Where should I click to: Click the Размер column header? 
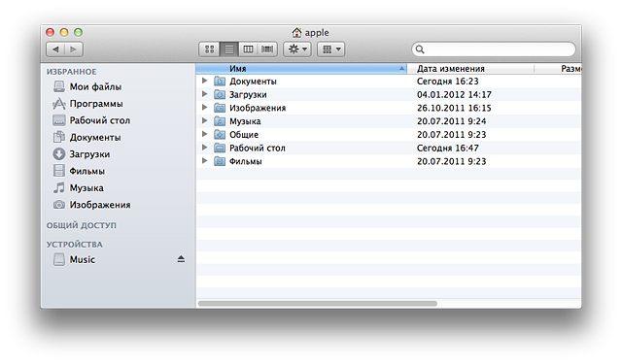(x=570, y=69)
